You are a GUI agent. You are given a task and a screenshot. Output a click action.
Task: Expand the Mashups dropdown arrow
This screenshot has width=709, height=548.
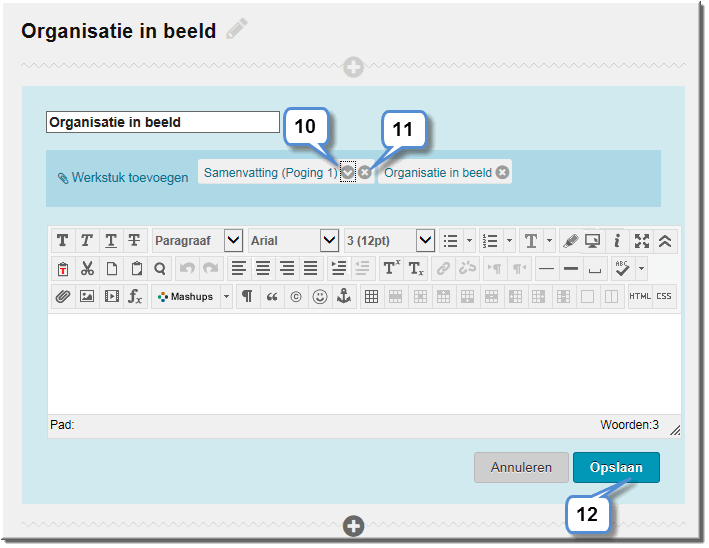(227, 297)
